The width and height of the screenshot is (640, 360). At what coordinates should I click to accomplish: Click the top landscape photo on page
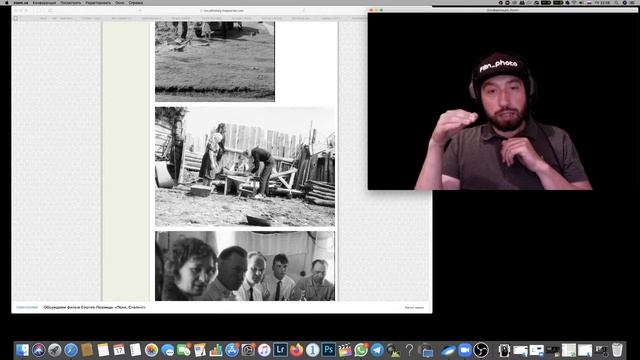pyautogui.click(x=215, y=61)
